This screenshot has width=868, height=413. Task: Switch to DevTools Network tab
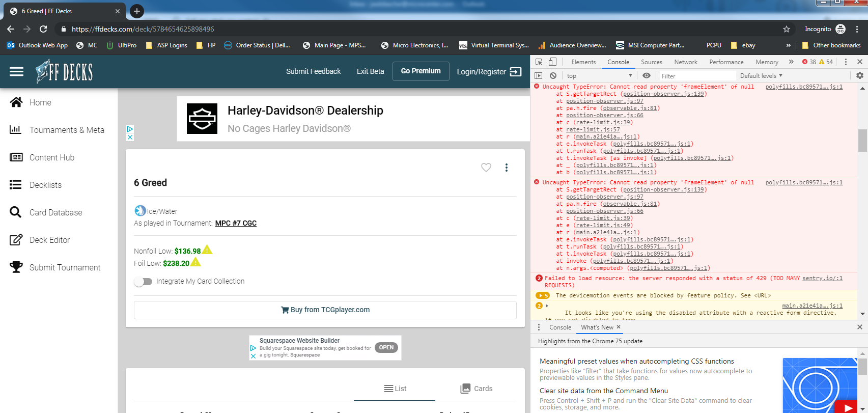686,62
